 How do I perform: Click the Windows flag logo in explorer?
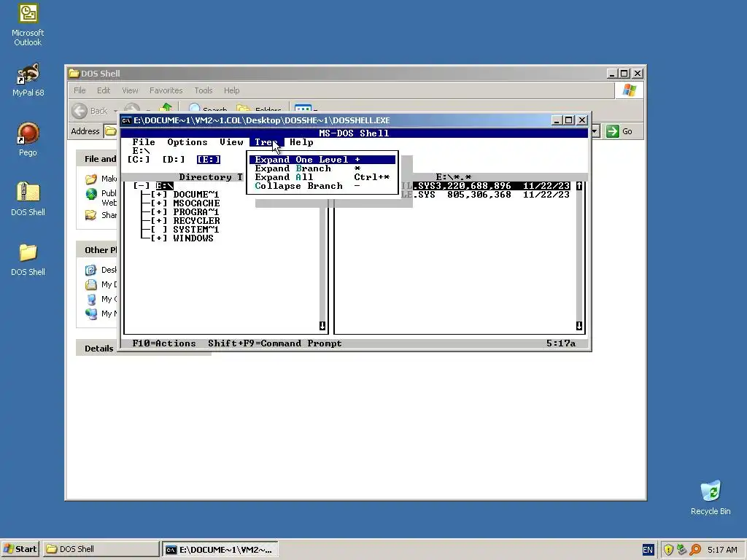click(629, 90)
